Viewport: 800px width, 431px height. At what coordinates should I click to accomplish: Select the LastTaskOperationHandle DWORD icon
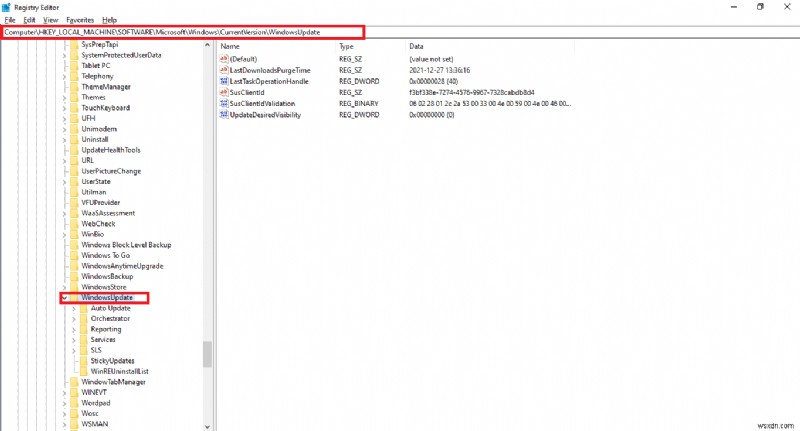(223, 81)
